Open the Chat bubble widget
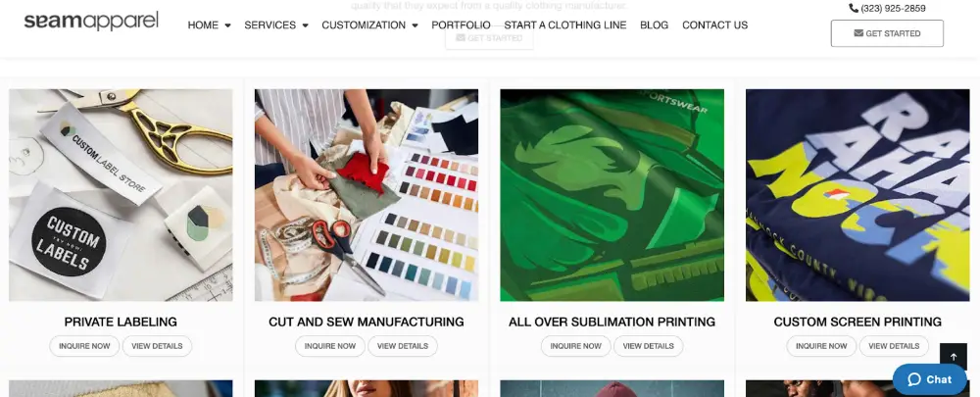 (x=929, y=379)
